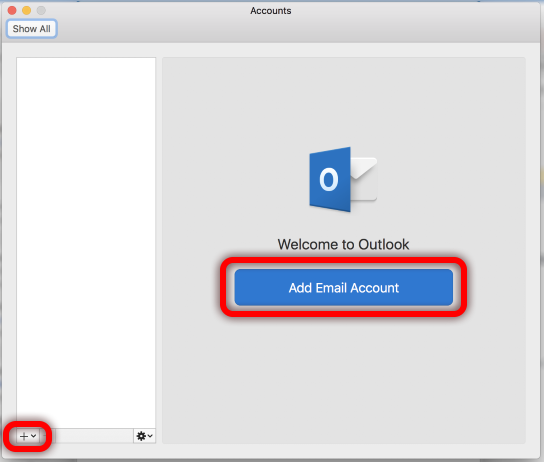
Task: Click the gear settings icon below accounts list
Action: (141, 436)
